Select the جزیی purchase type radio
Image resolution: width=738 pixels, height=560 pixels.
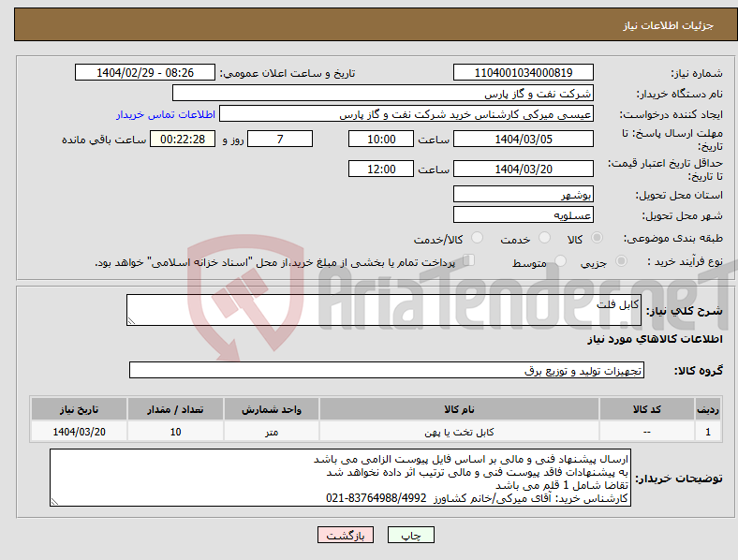[621, 260]
